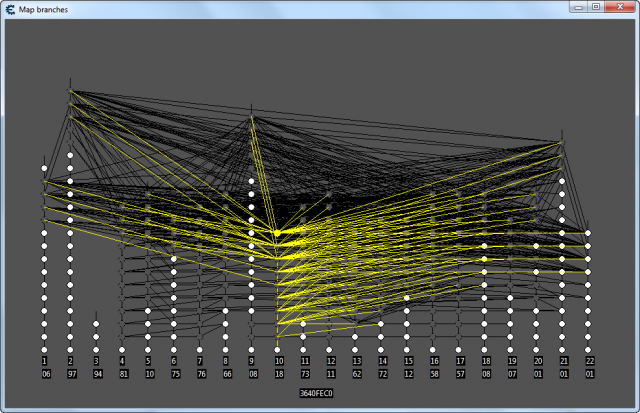Click the value 66 under column 8

pyautogui.click(x=226, y=373)
